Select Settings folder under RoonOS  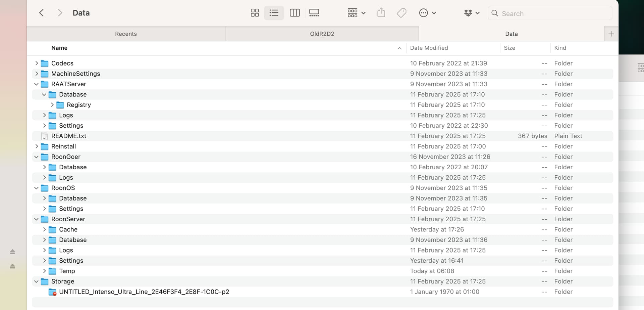click(x=71, y=209)
